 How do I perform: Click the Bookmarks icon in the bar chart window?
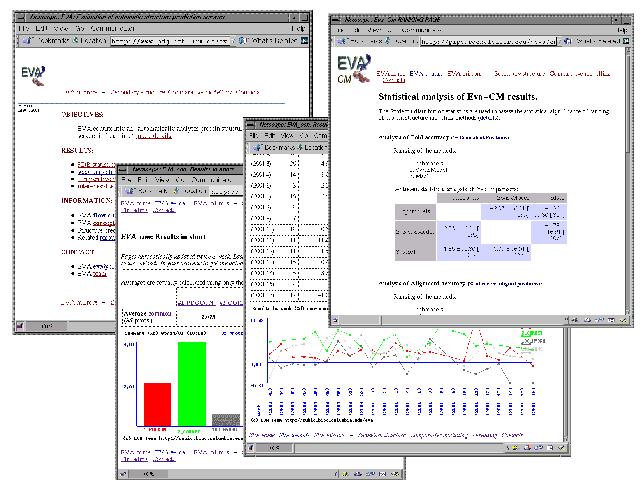(128, 189)
